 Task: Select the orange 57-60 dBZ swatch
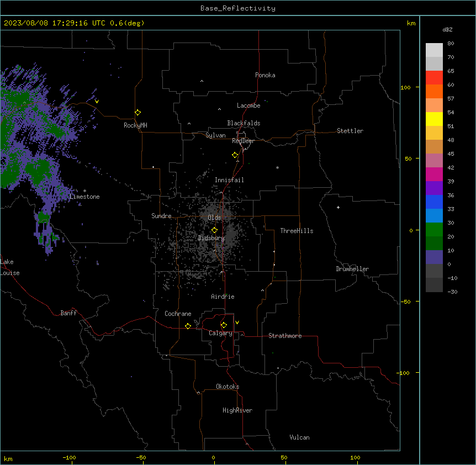click(x=434, y=91)
